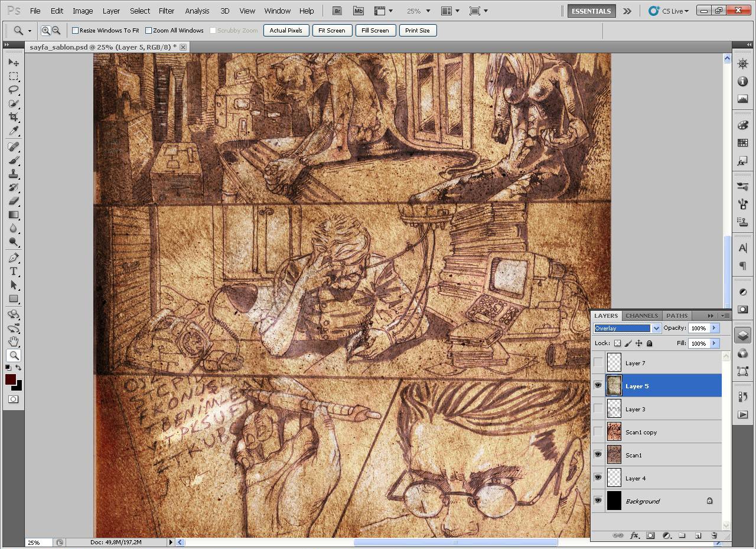The width and height of the screenshot is (756, 549).
Task: Enable the Resize Windows To Fit checkbox
Action: [x=75, y=30]
